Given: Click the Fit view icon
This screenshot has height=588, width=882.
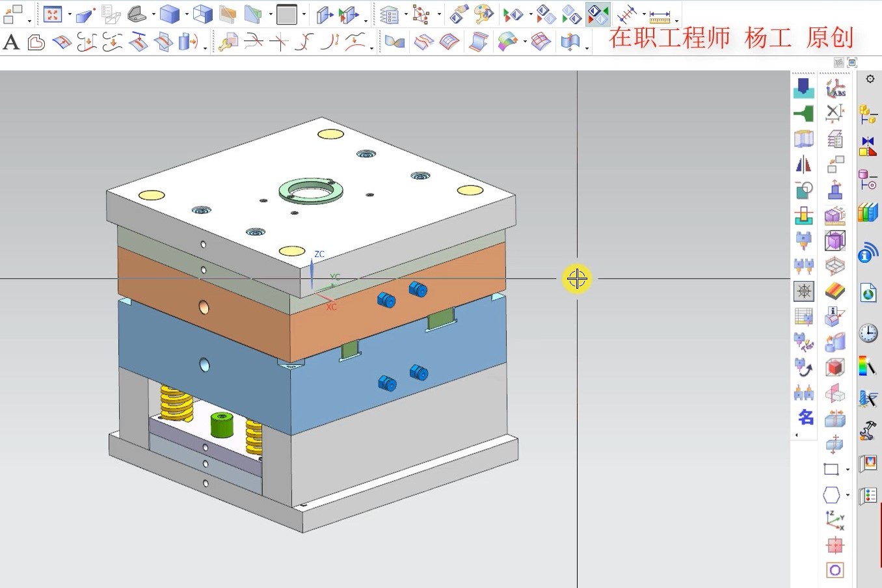Looking at the screenshot, I should coord(52,14).
